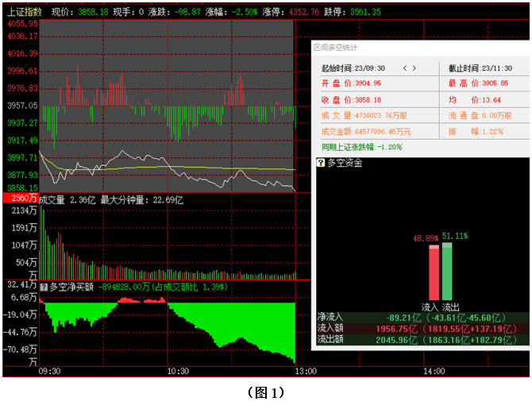Select the 流出额 row in the table
532x409 pixels.
point(422,339)
